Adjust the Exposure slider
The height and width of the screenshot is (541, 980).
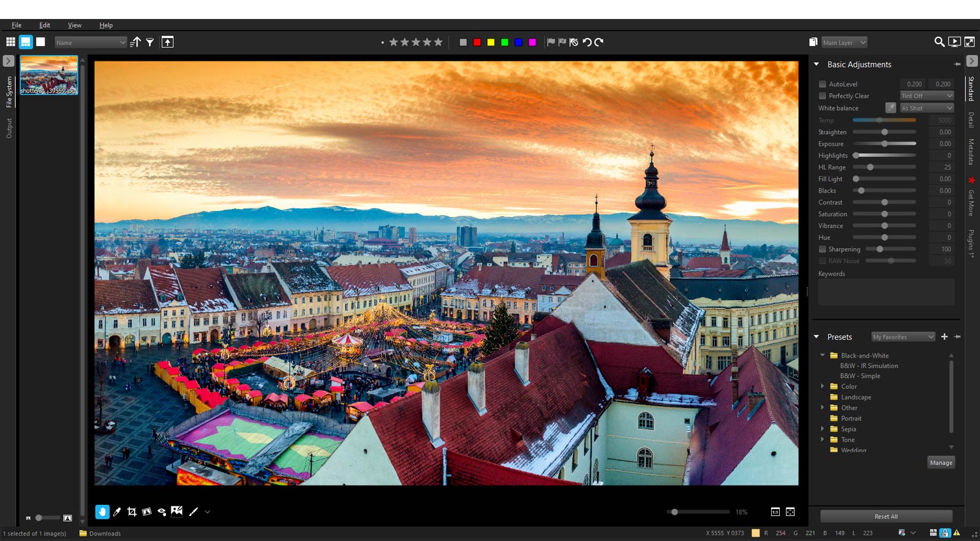[x=884, y=143]
